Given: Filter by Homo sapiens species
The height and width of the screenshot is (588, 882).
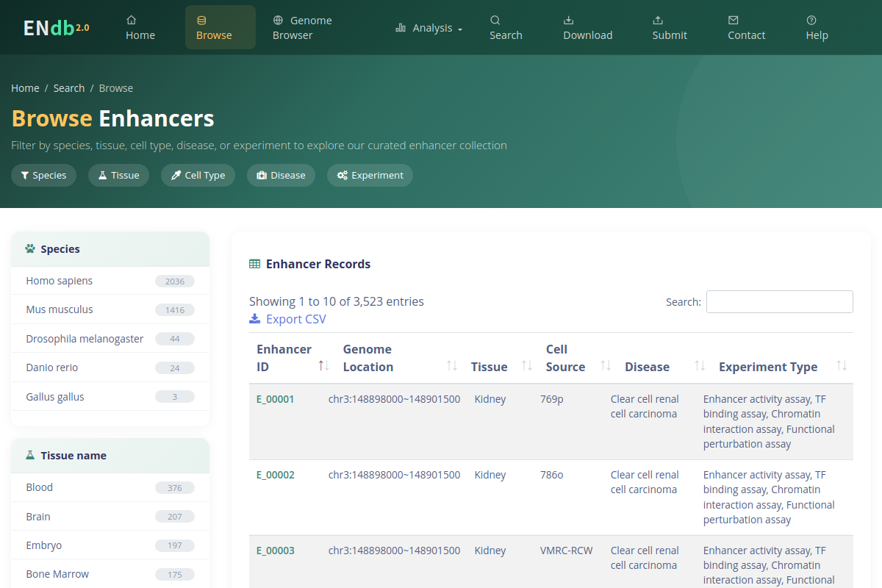Looking at the screenshot, I should point(110,281).
